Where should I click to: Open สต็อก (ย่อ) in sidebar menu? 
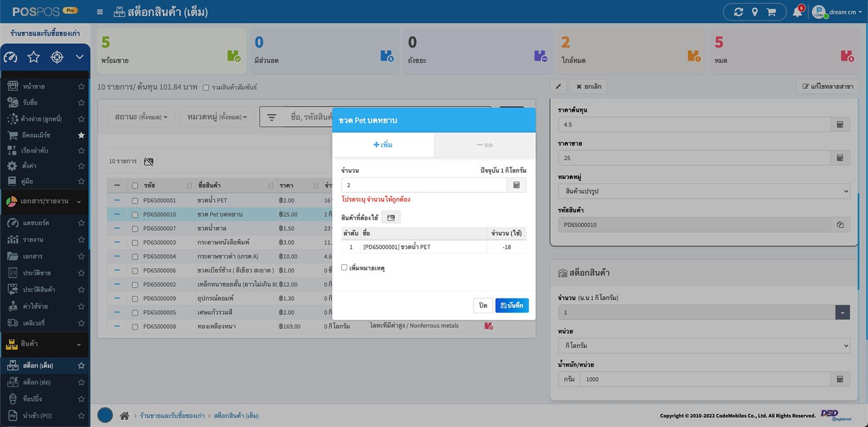coord(37,383)
